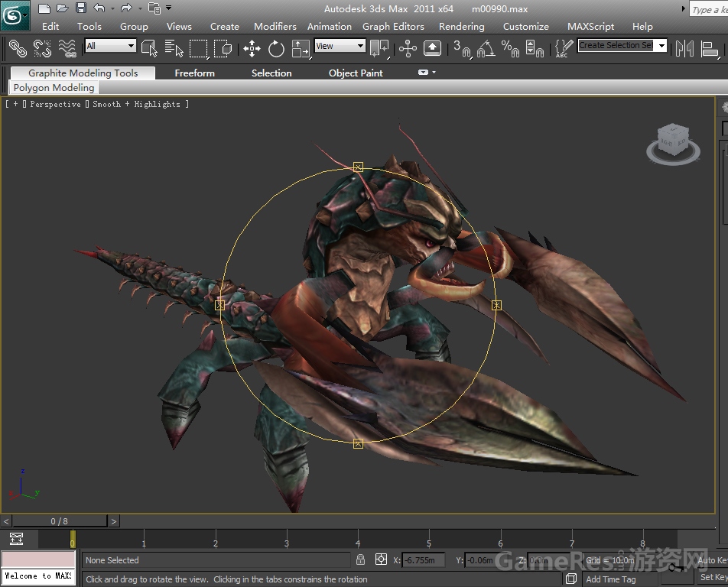Click time slider showing 0 / 8
Image resolution: width=728 pixels, height=587 pixels.
(x=60, y=521)
